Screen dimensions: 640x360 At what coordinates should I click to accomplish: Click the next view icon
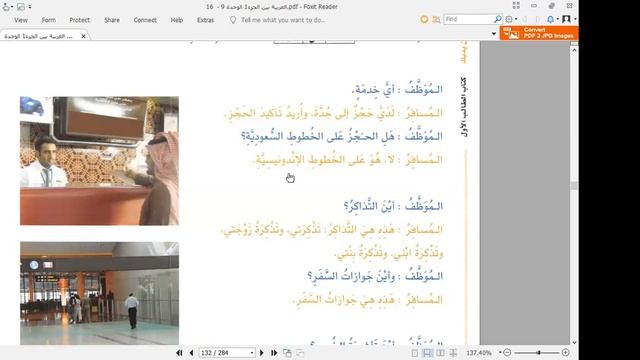300,353
